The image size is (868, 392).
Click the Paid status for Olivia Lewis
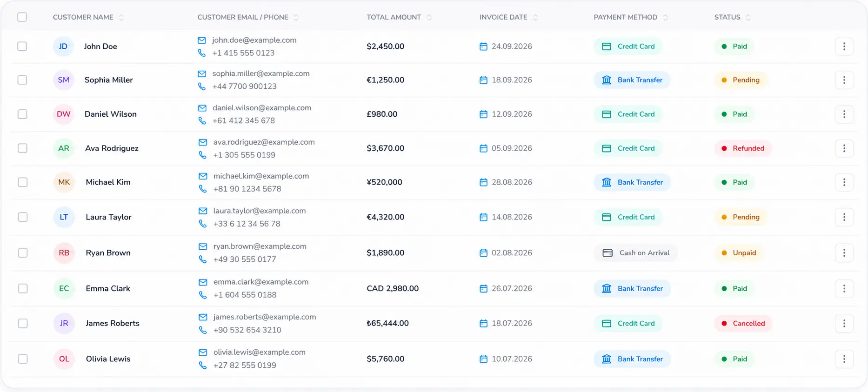coord(734,359)
